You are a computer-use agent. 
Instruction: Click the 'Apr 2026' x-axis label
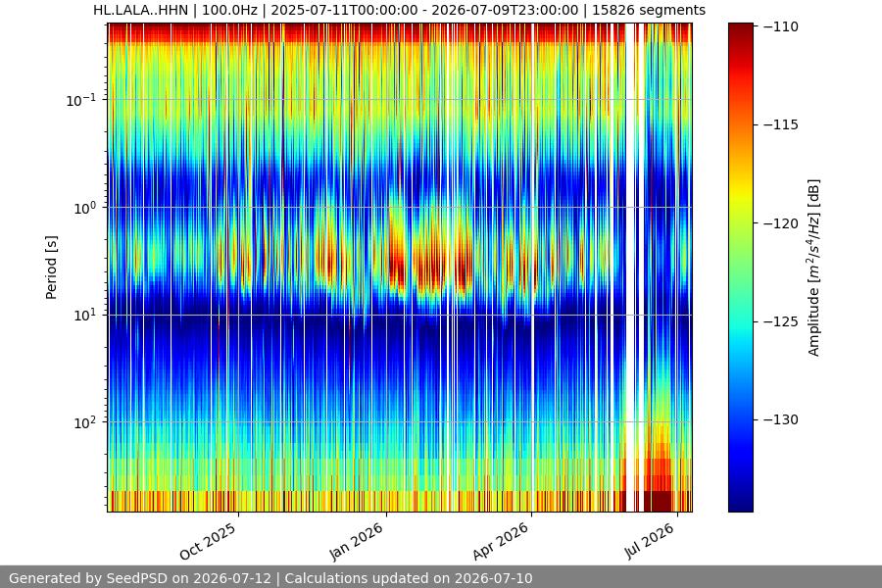click(x=501, y=541)
